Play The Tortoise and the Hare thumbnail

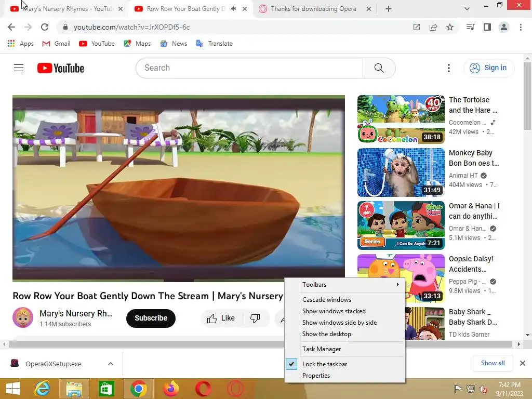[401, 119]
